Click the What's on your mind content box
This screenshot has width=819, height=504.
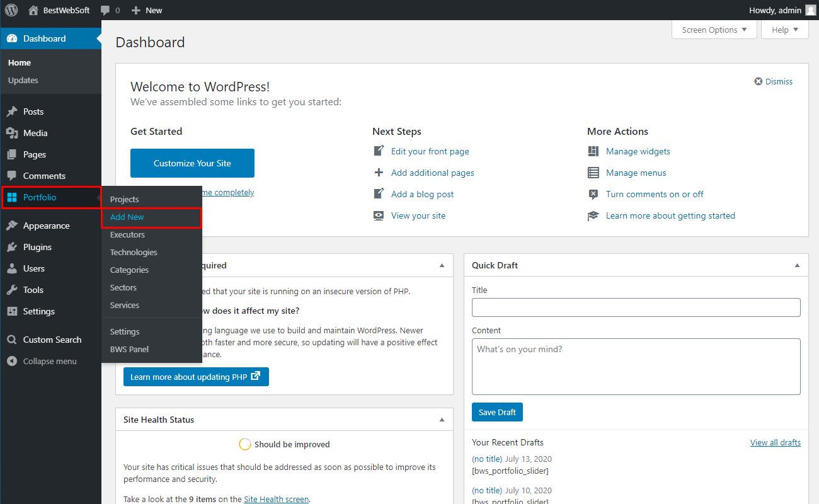(x=636, y=367)
